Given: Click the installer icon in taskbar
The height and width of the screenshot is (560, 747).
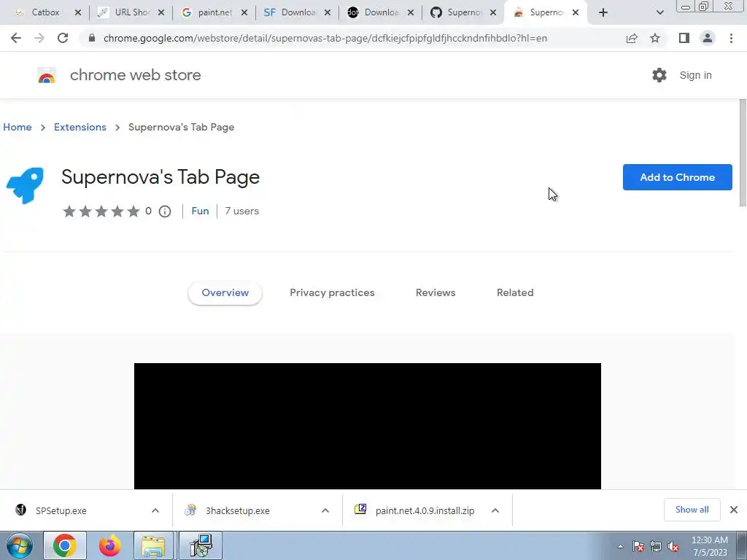Looking at the screenshot, I should (x=201, y=545).
